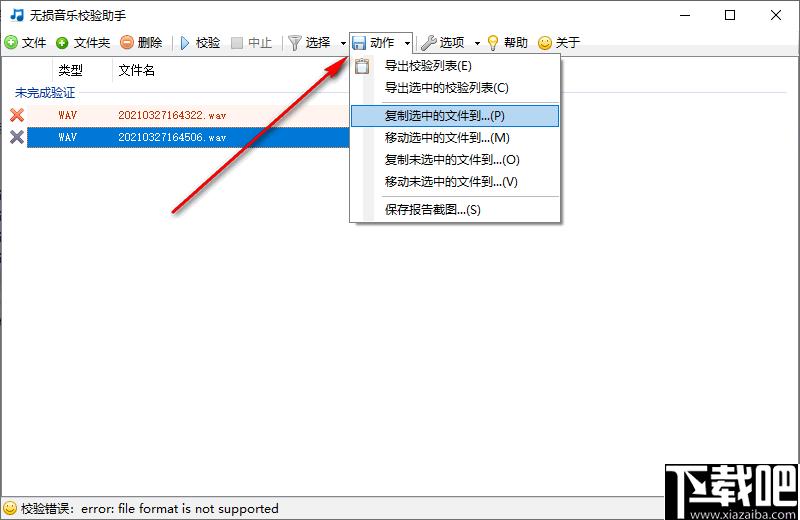Click the music-note app icon in title bar
Image resolution: width=800 pixels, height=520 pixels.
tap(17, 15)
